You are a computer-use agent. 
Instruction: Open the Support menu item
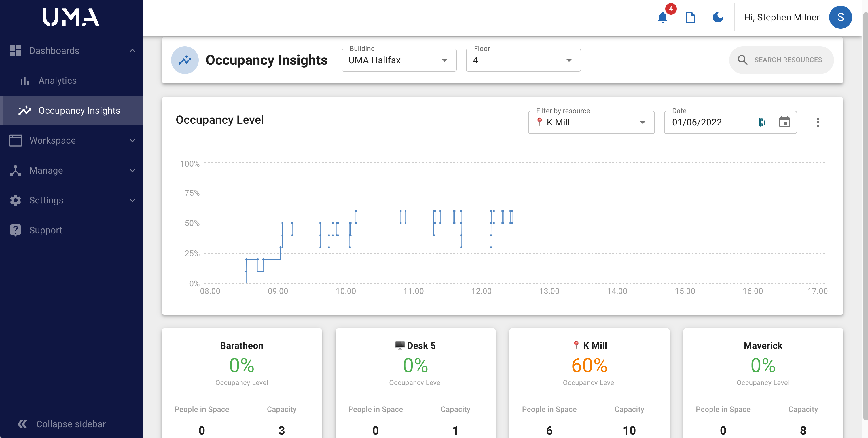[46, 230]
